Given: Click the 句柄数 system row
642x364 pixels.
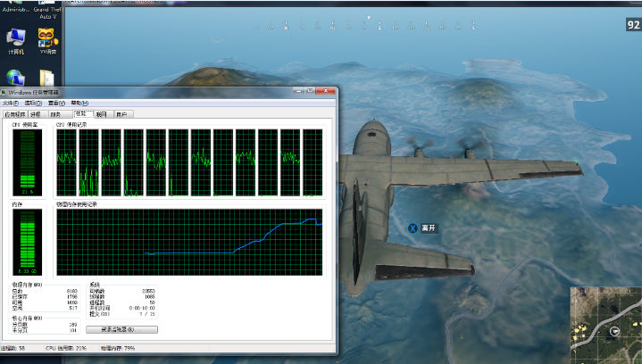Looking at the screenshot, I should click(x=122, y=291).
